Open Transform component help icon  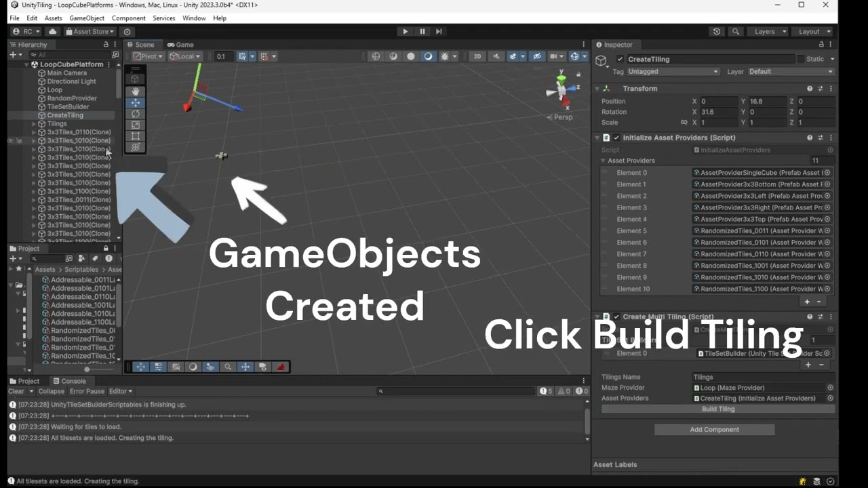[810, 89]
